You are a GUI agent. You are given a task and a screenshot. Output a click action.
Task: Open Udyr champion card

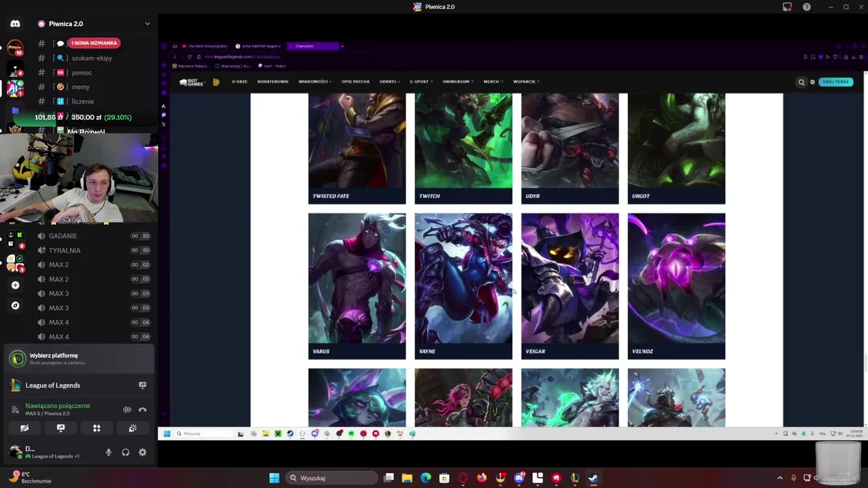coord(570,148)
